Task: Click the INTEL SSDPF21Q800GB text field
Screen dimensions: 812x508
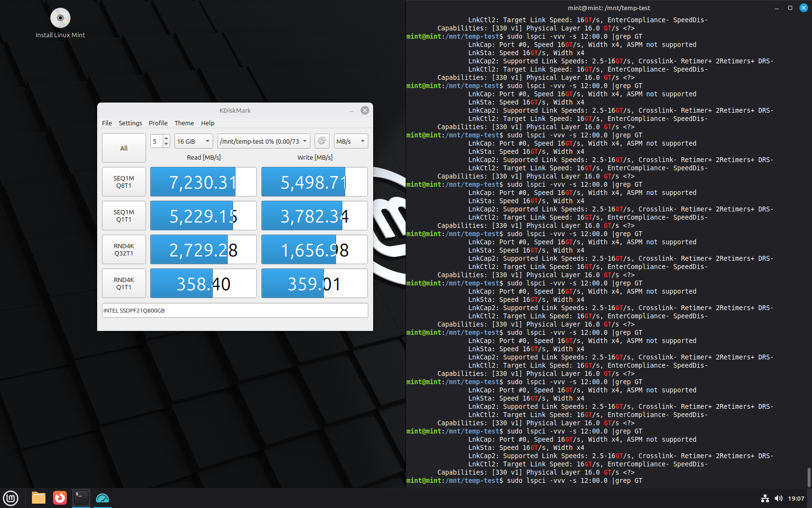Action: (x=235, y=311)
